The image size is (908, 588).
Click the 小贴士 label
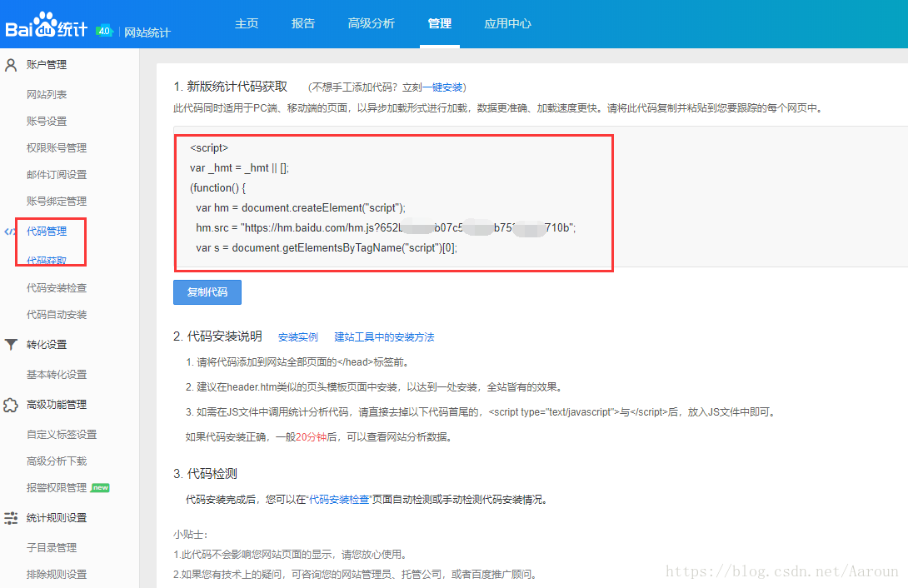(190, 535)
